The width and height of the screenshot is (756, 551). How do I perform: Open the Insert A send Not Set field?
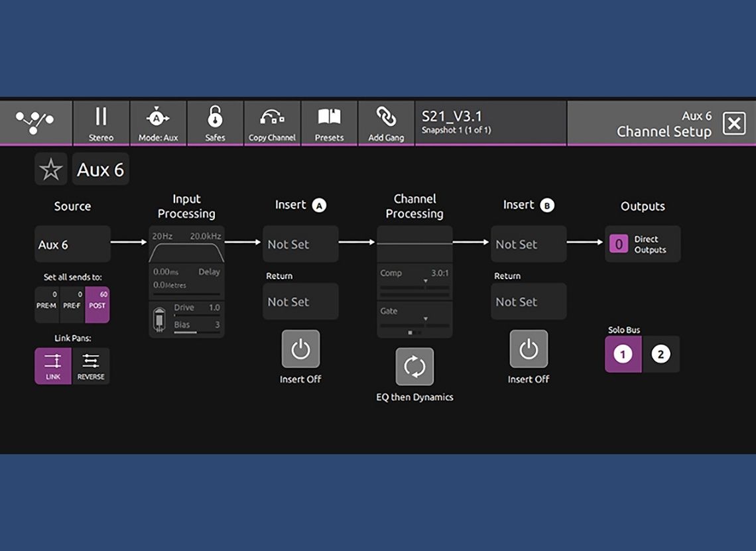pyautogui.click(x=300, y=244)
